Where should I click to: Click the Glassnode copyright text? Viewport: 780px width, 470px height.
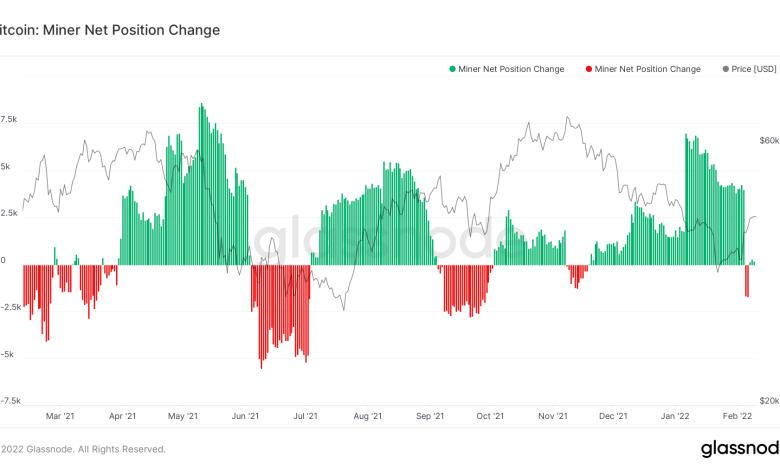point(83,449)
